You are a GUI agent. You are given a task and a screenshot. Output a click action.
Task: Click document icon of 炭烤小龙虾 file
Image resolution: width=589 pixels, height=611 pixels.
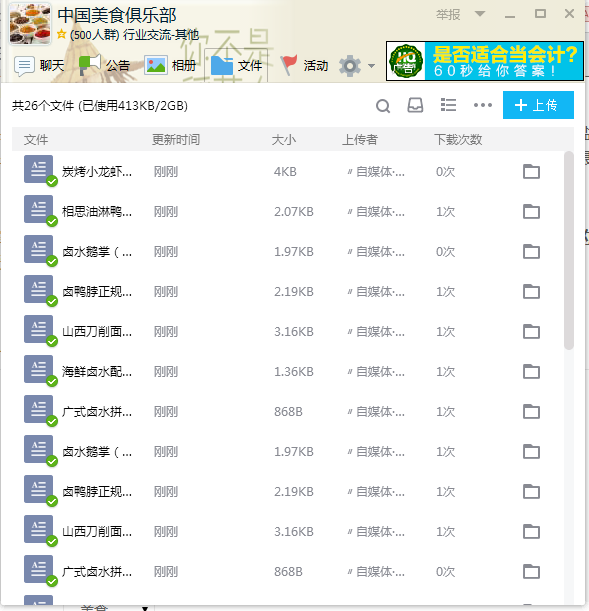pos(39,170)
